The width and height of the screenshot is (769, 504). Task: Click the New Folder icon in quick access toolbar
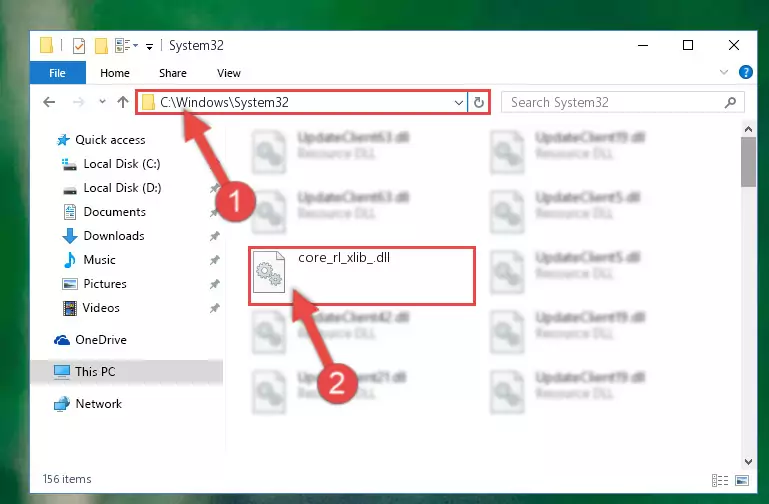[x=101, y=46]
